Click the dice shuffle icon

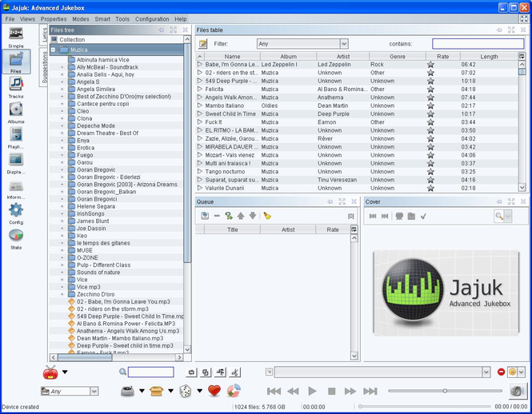click(x=186, y=391)
